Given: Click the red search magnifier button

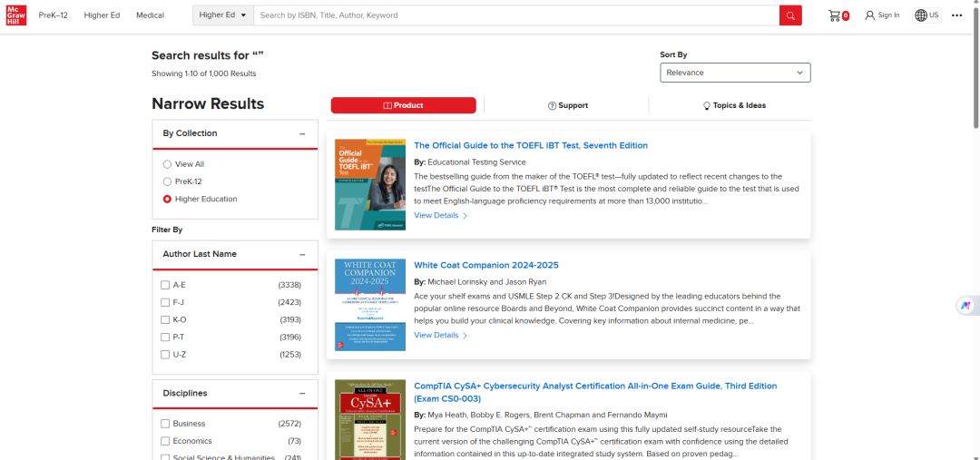Looking at the screenshot, I should pyautogui.click(x=790, y=15).
